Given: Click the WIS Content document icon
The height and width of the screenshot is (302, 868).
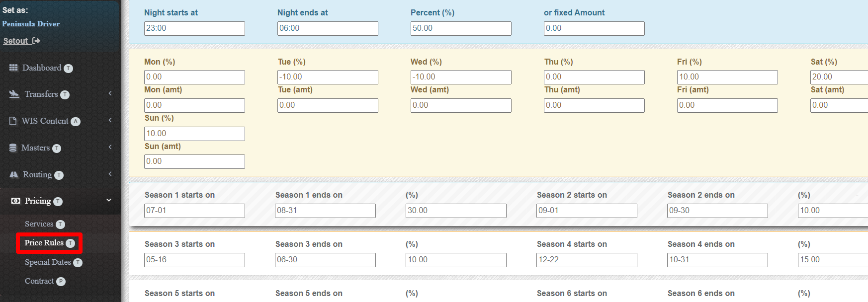Looking at the screenshot, I should coord(13,121).
